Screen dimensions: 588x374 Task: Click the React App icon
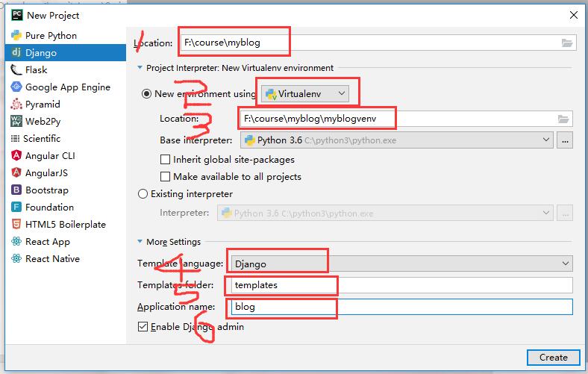pos(16,241)
